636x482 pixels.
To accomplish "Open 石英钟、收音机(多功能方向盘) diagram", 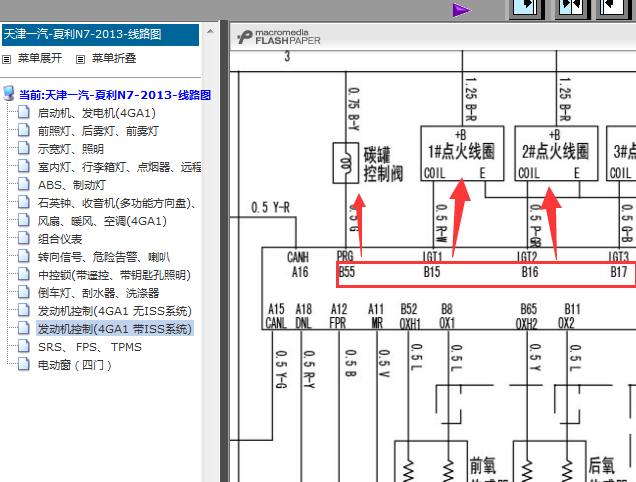I will pos(117,203).
